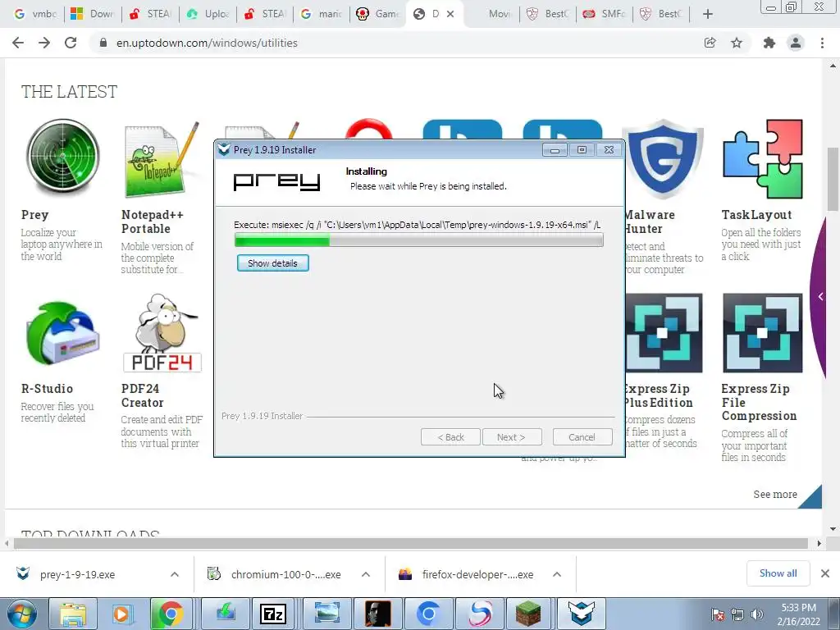Close the downloads shelf

click(x=825, y=573)
